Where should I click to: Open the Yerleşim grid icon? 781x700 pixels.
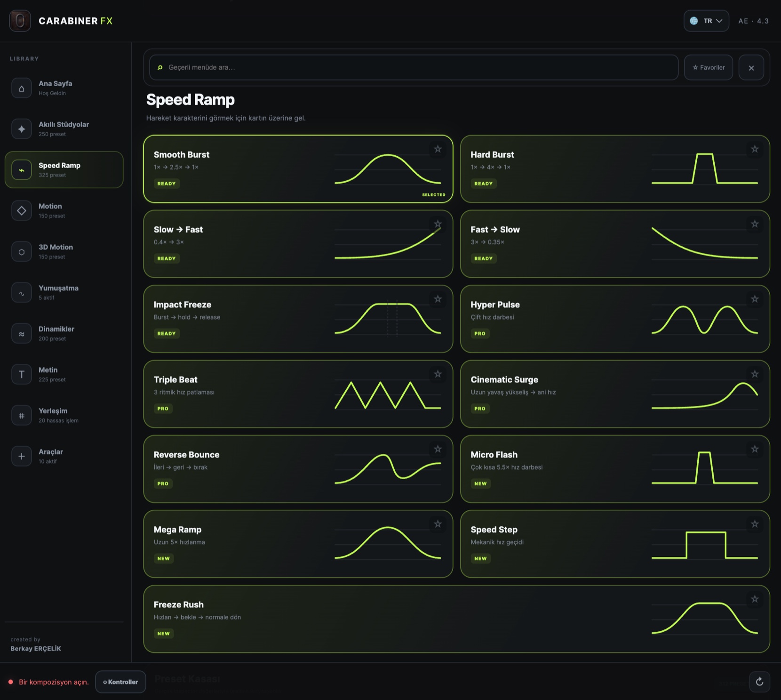click(22, 415)
